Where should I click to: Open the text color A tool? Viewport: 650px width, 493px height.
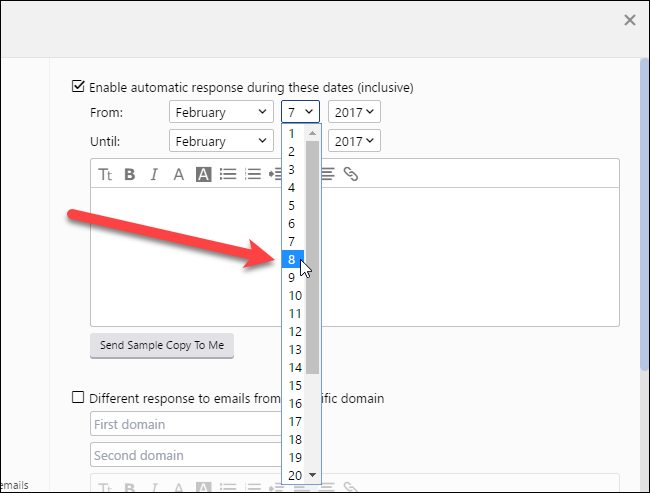tap(179, 175)
